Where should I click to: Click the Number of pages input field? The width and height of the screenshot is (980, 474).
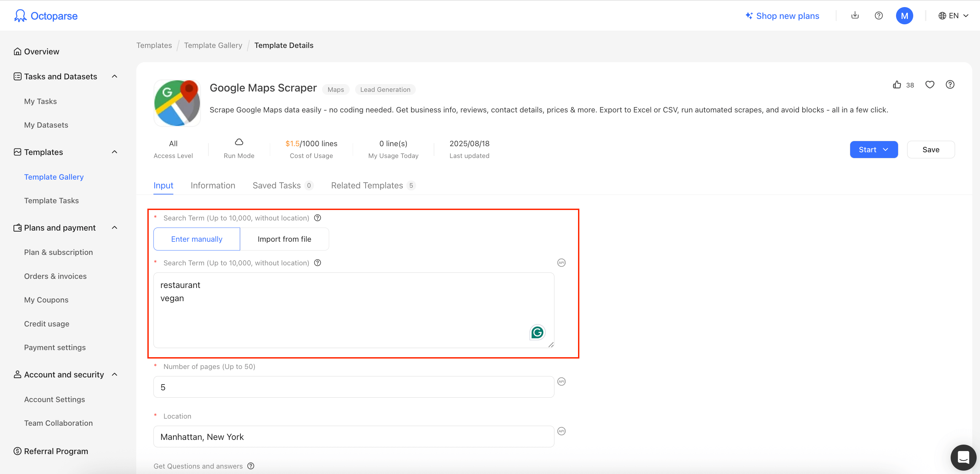tap(353, 387)
